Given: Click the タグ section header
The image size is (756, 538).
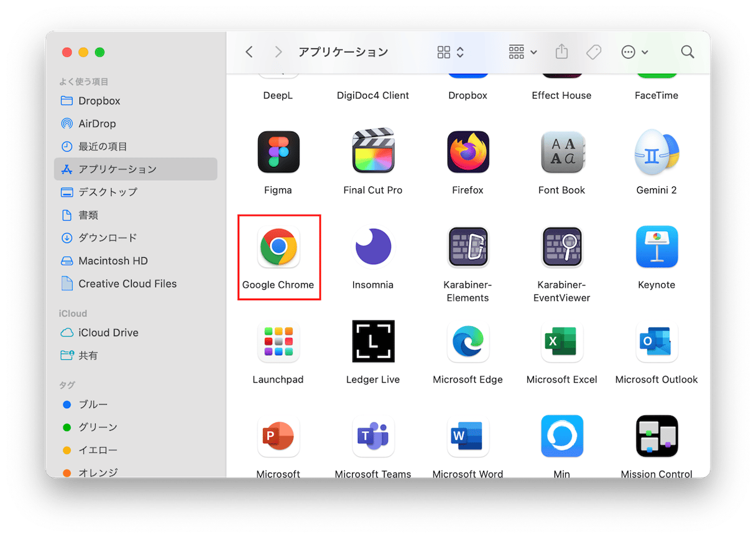Looking at the screenshot, I should click(67, 385).
